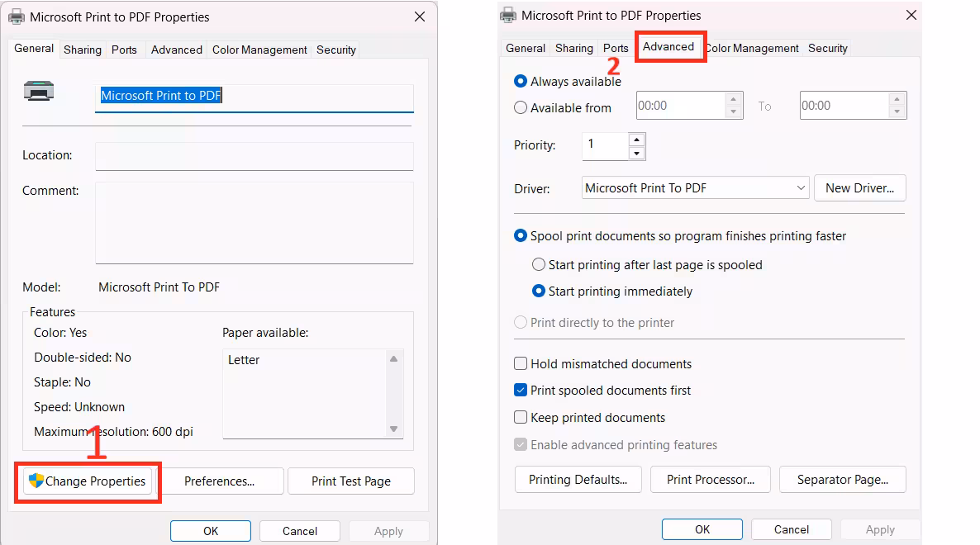Screen dimensions: 980x545
Task: Open Advanced tab in left window
Action: click(177, 50)
